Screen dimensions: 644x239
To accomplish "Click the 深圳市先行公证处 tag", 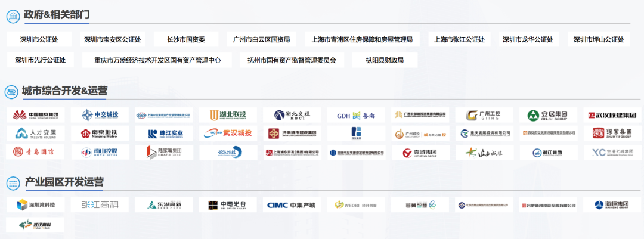I will coord(41,60).
